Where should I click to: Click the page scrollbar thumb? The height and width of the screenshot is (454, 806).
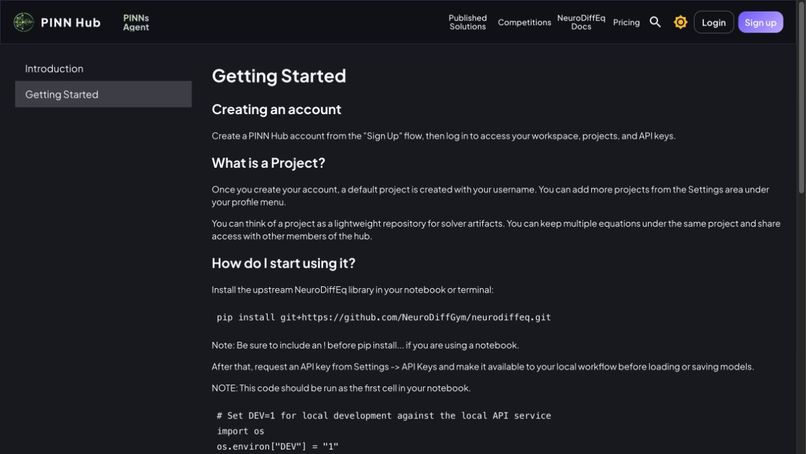[x=801, y=98]
